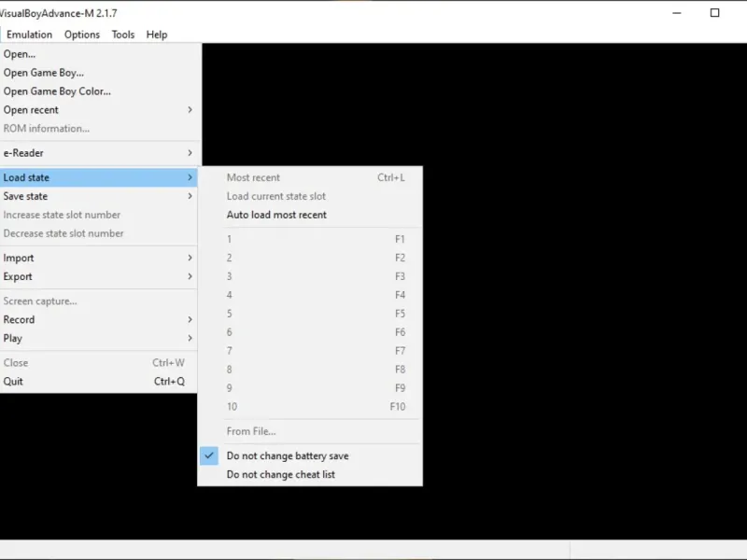747x560 pixels.
Task: Load state slot 7 (F7)
Action: (x=310, y=351)
